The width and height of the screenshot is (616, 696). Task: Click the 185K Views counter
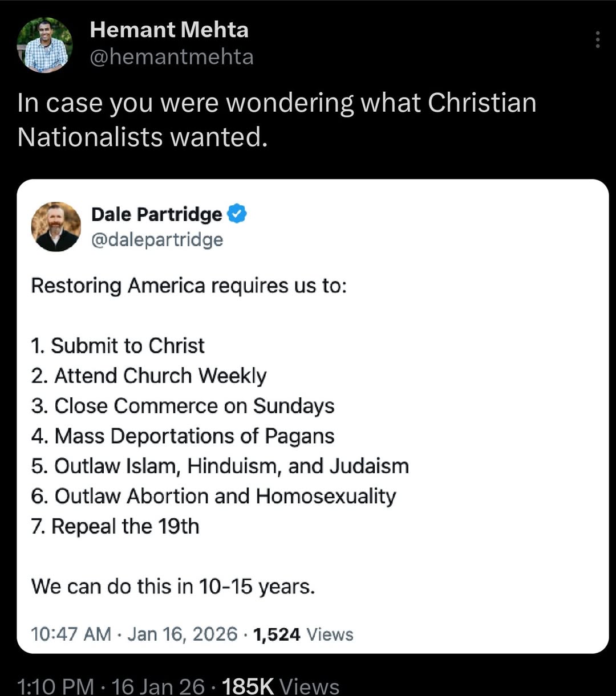(x=248, y=687)
